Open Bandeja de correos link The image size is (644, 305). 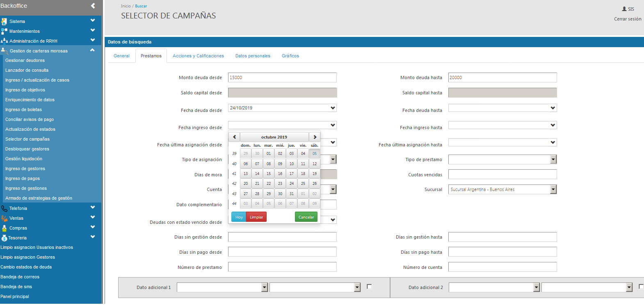[x=20, y=277]
